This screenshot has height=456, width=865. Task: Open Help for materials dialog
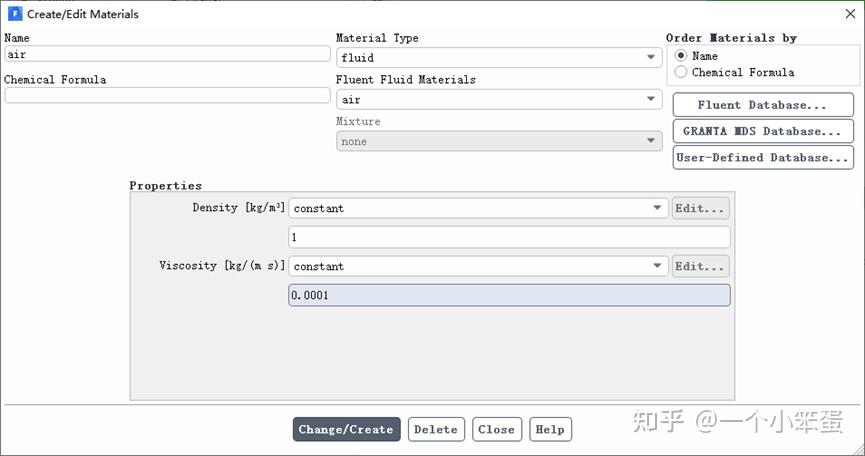[x=550, y=429]
